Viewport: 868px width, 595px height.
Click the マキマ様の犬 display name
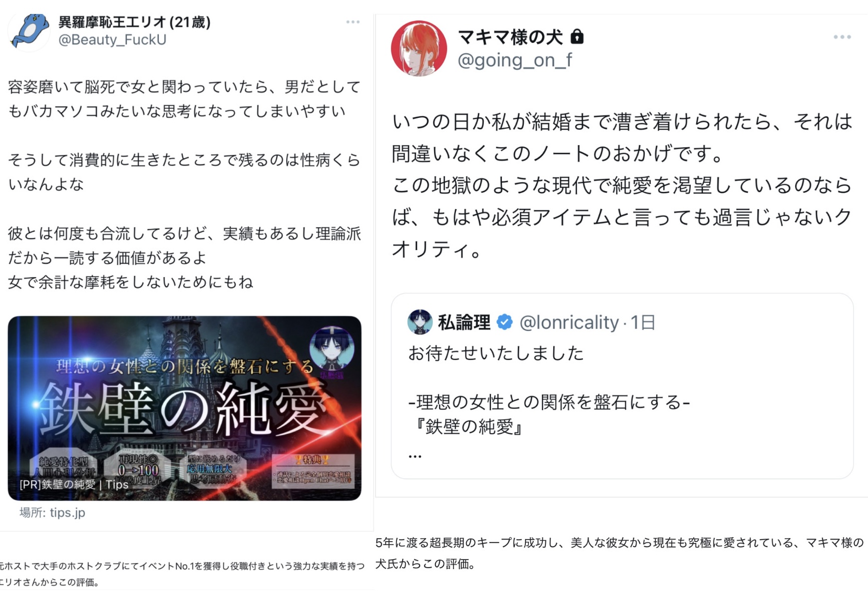510,37
